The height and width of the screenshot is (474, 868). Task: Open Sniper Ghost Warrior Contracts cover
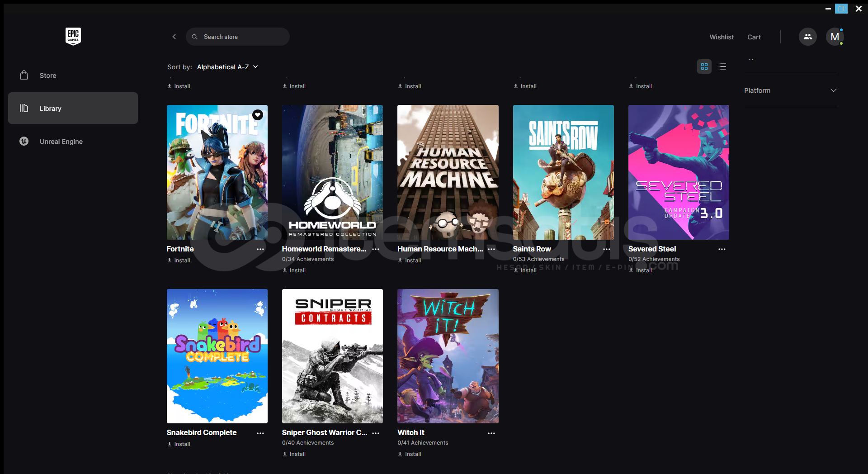click(332, 356)
